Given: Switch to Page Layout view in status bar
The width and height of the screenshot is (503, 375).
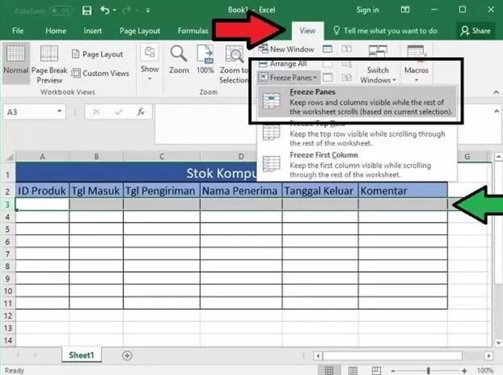Looking at the screenshot, I should click(353, 370).
